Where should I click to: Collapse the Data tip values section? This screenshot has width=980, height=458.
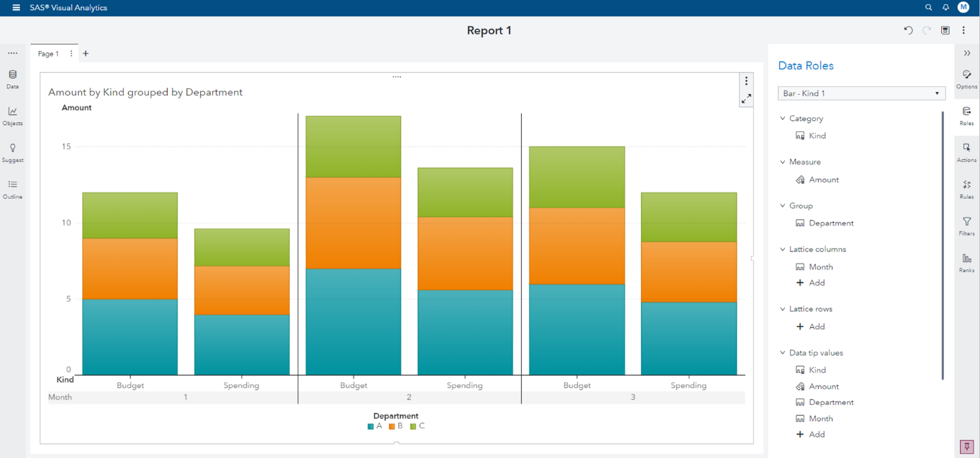[x=782, y=352]
